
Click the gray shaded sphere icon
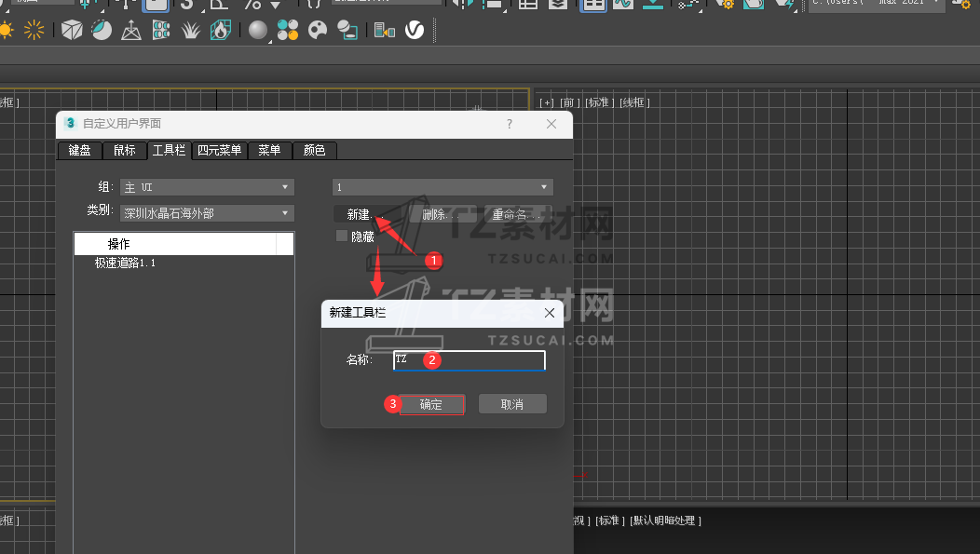(x=257, y=30)
